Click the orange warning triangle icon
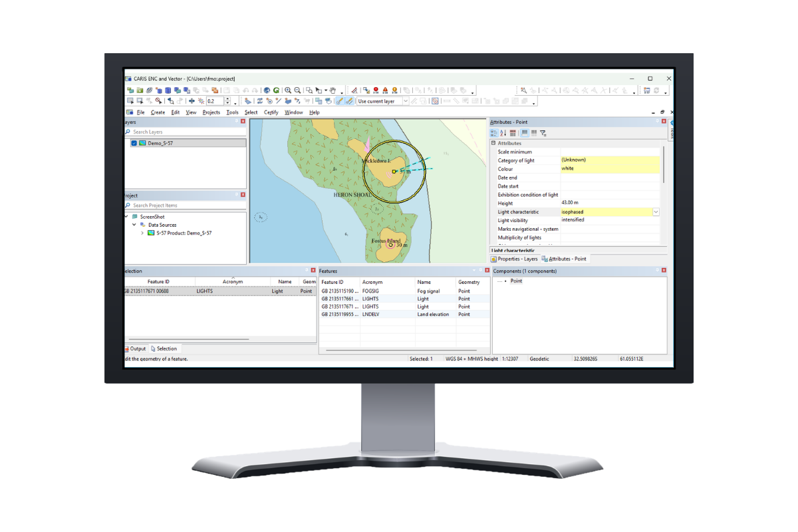This screenshot has height=532, width=798. coord(385,90)
